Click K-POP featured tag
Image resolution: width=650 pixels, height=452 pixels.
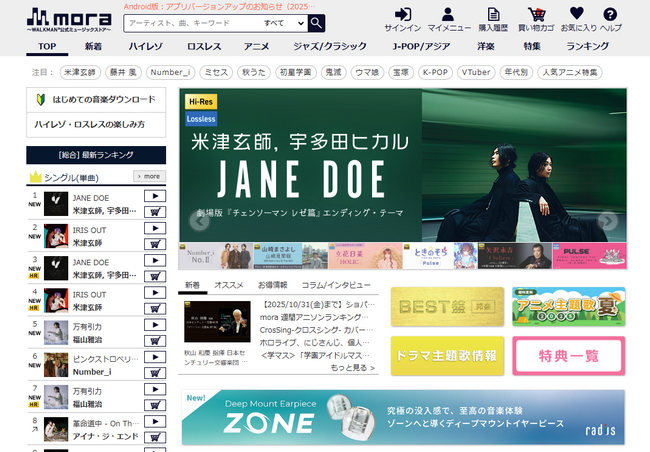(x=435, y=72)
